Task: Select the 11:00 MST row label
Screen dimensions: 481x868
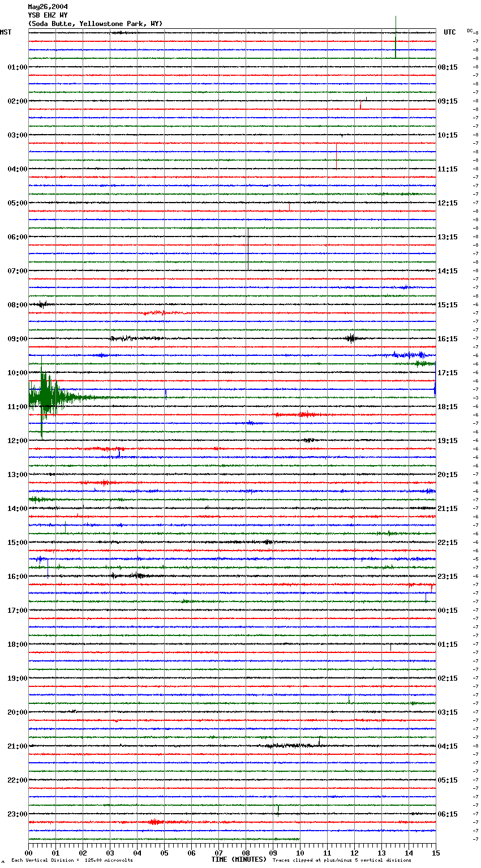Action: click(18, 407)
